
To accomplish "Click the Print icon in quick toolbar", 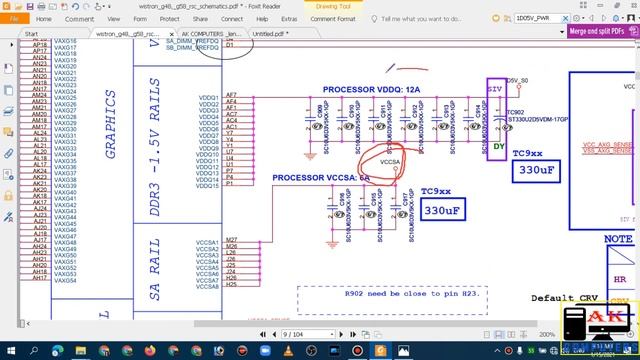I will pyautogui.click(x=41, y=7).
